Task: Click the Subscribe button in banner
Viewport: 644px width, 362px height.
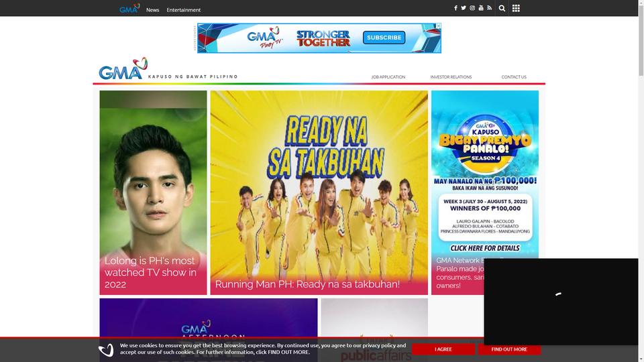Action: pyautogui.click(x=384, y=38)
